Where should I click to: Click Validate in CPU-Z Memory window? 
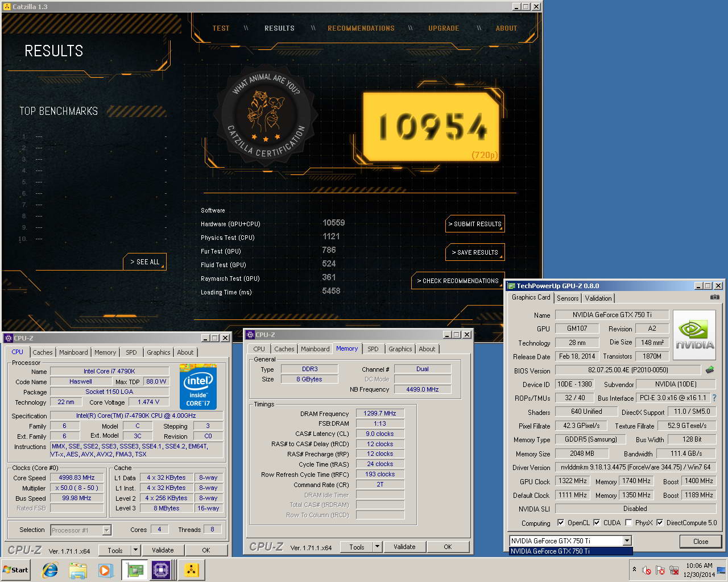coord(404,547)
